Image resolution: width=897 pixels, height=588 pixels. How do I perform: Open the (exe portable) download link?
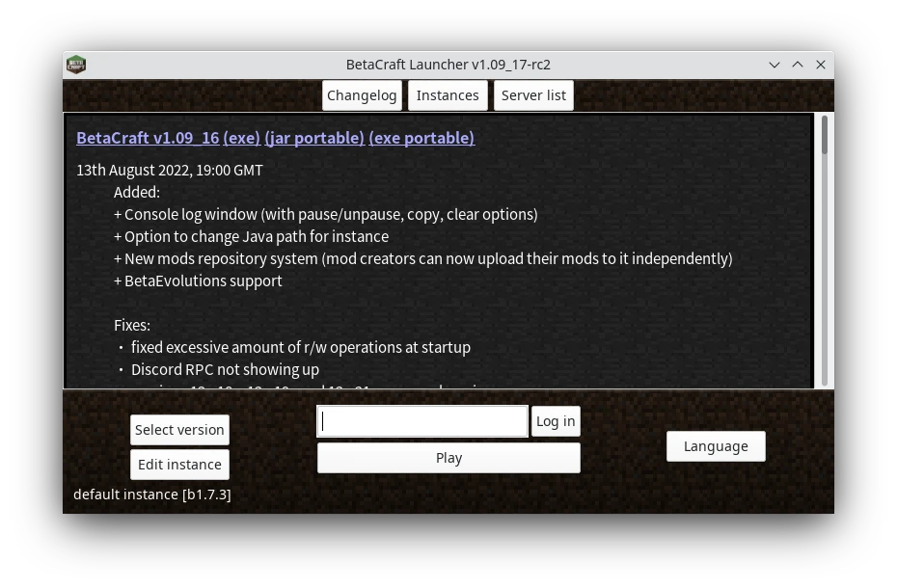pos(421,138)
